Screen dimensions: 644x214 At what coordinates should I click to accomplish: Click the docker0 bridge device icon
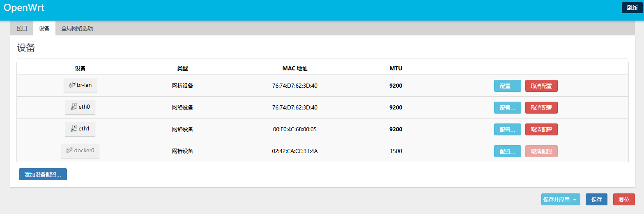pyautogui.click(x=69, y=151)
